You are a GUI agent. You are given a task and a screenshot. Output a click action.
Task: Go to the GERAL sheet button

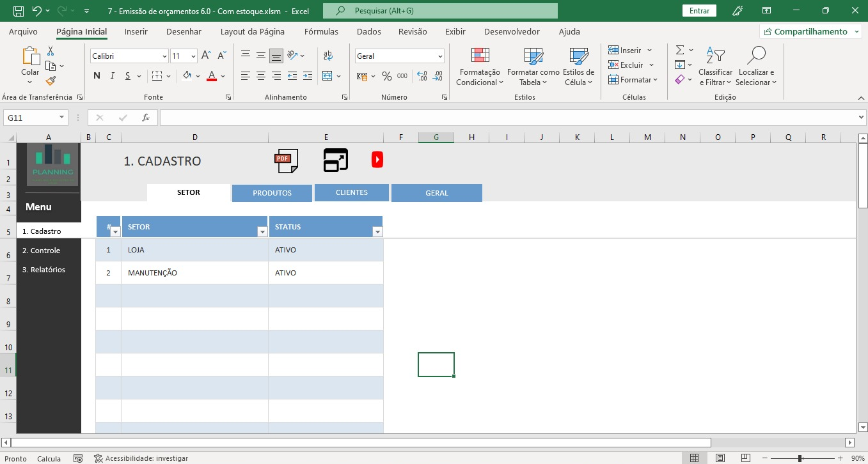point(437,193)
